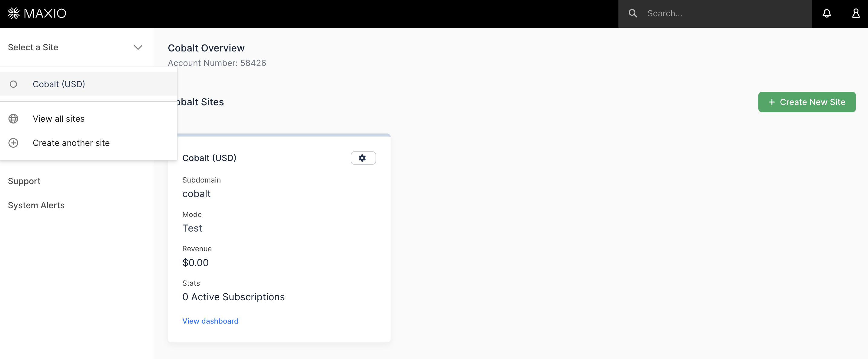Click the globe icon beside View all sites
868x359 pixels.
(13, 119)
